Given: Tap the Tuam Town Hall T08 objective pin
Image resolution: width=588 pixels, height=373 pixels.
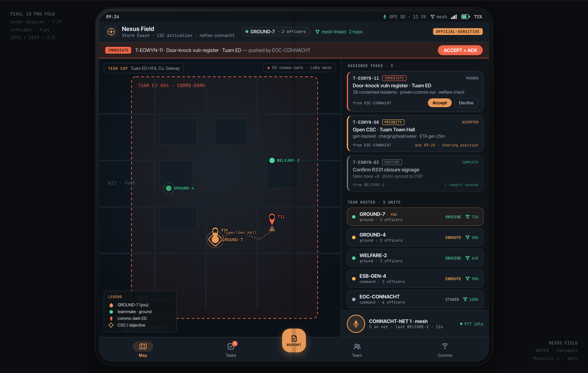Looking at the screenshot, I should (215, 231).
